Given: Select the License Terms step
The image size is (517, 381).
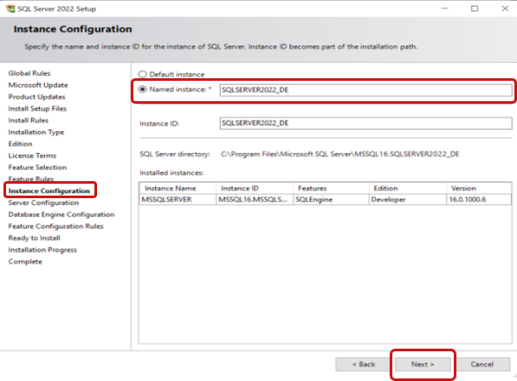Looking at the screenshot, I should click(32, 156).
